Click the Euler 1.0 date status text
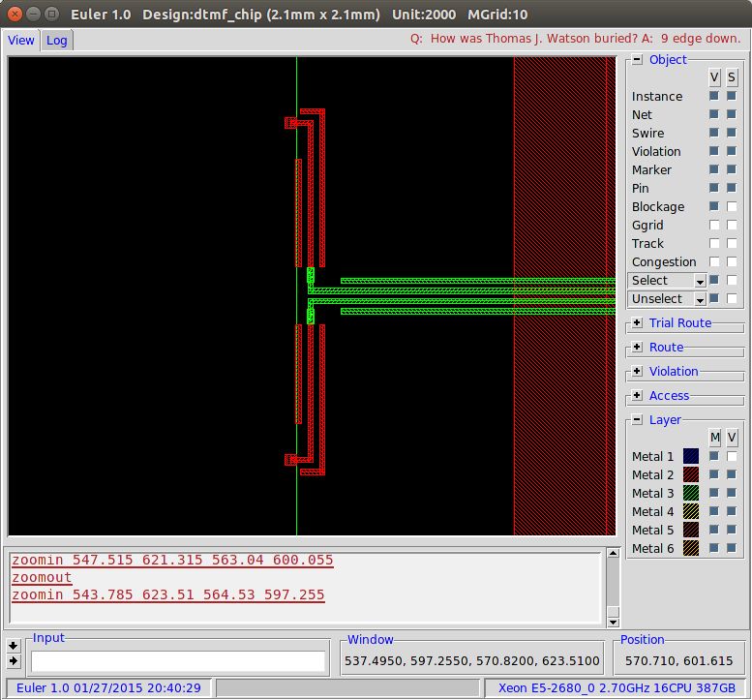Screen dimensions: 752x700 [108, 688]
